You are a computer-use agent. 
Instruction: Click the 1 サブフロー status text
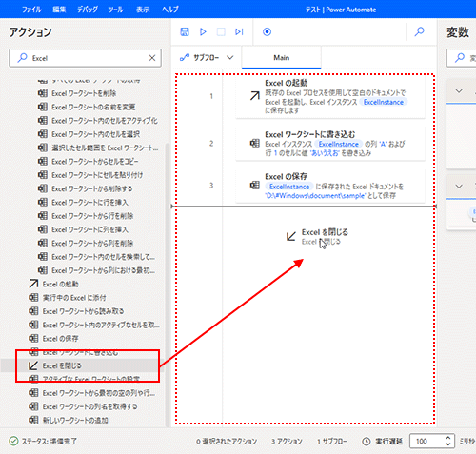(332, 442)
